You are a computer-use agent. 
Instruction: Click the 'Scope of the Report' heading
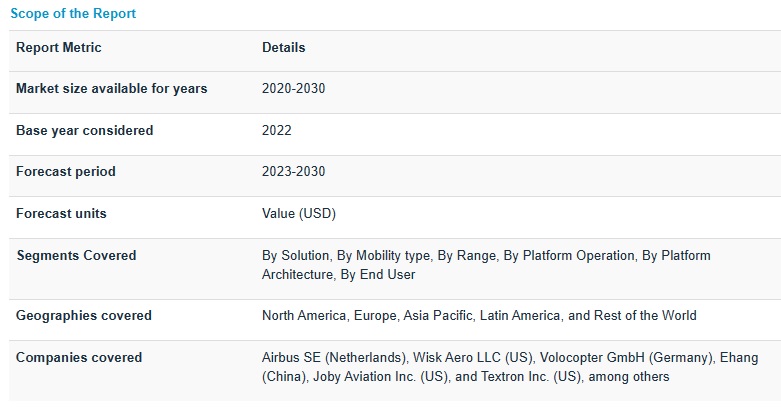(x=73, y=14)
